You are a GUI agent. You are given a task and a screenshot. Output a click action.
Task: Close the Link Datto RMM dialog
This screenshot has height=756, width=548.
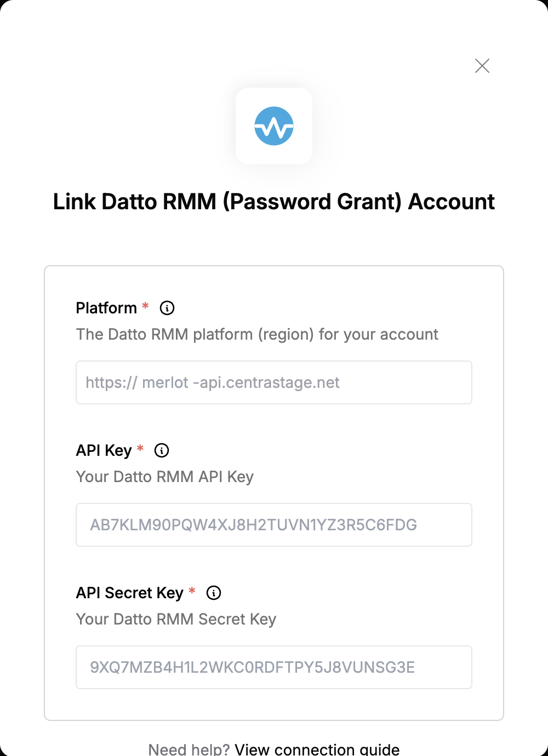(x=482, y=66)
